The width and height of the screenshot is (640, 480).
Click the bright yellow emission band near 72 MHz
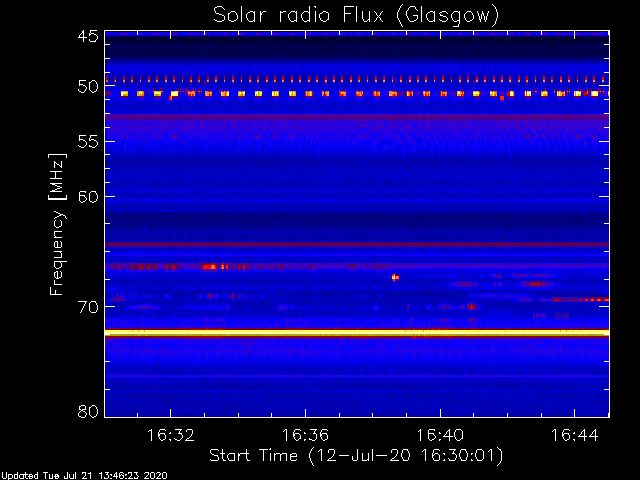[357, 333]
